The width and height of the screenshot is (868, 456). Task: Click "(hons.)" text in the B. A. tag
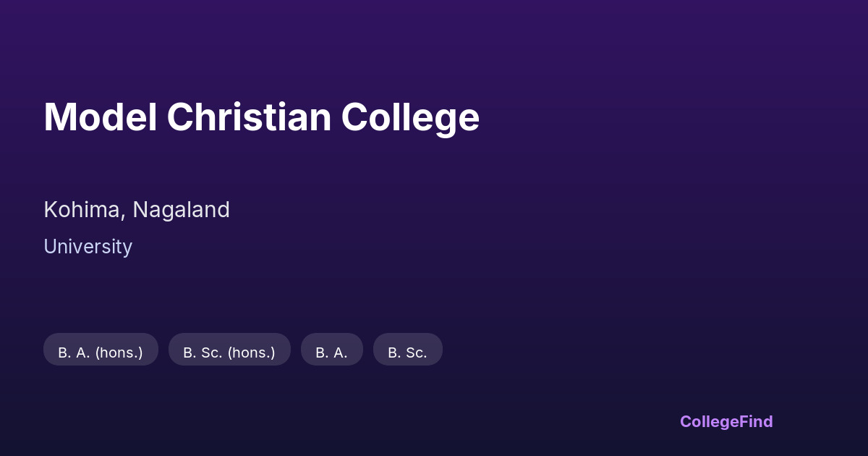coord(119,352)
